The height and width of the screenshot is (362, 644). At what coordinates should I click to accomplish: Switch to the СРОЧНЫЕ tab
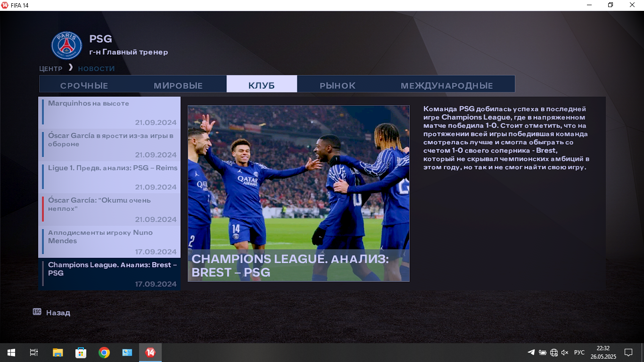84,85
